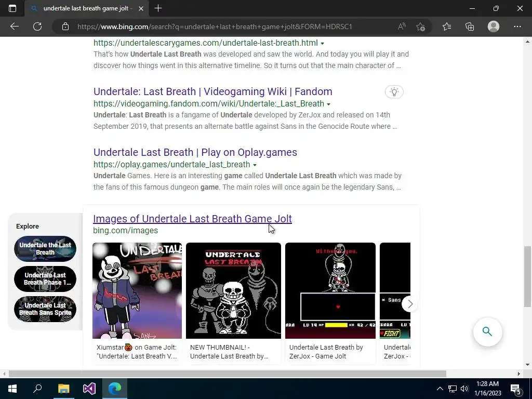Click the address bar URL field
Screen dimensions: 532x399
point(215,26)
